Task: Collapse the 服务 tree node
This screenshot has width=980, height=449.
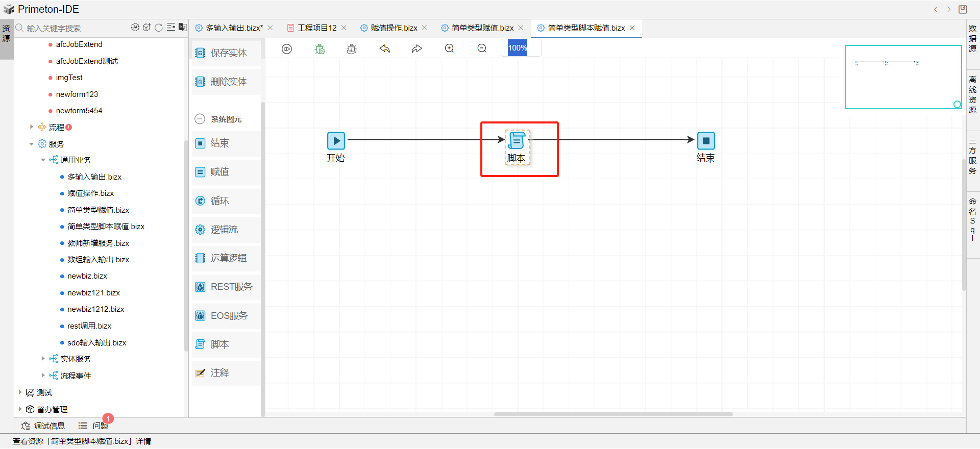Action: coord(32,144)
